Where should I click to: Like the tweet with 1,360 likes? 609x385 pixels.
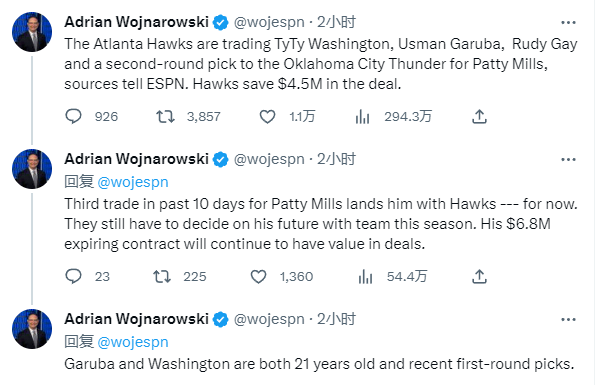pos(258,276)
